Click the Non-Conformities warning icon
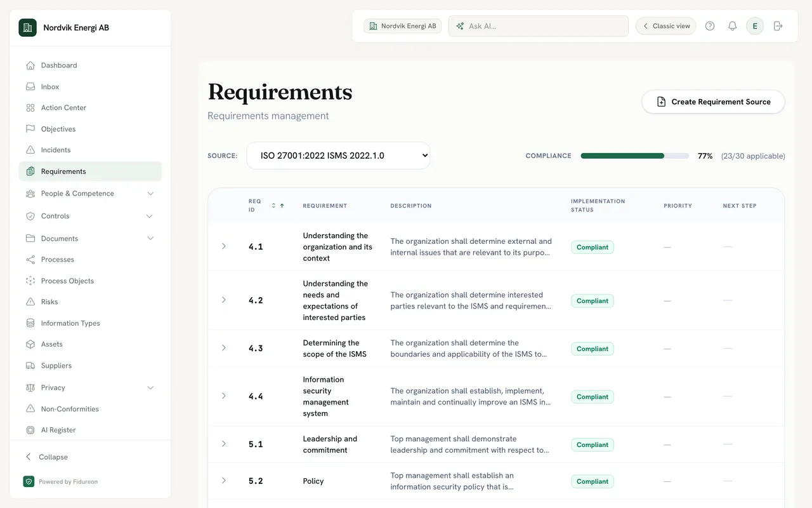 tap(30, 409)
